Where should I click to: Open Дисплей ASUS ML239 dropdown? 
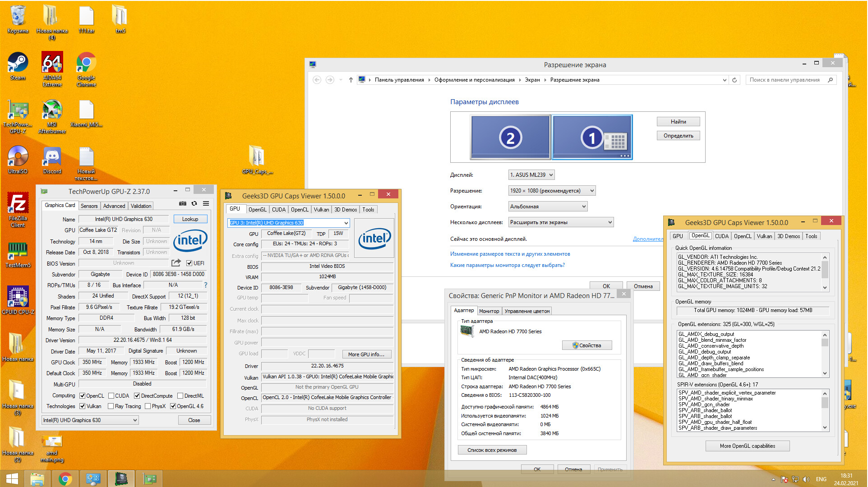click(531, 175)
